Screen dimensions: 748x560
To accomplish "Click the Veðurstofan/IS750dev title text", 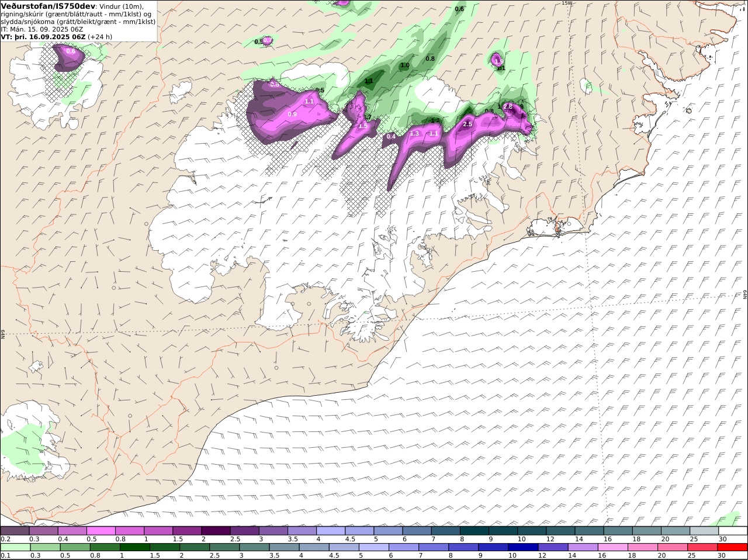I will coord(48,6).
